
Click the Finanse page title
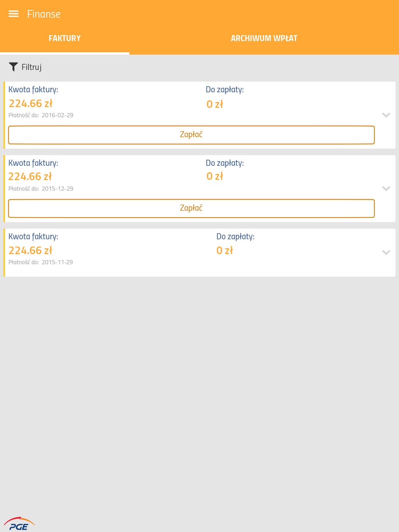[44, 14]
